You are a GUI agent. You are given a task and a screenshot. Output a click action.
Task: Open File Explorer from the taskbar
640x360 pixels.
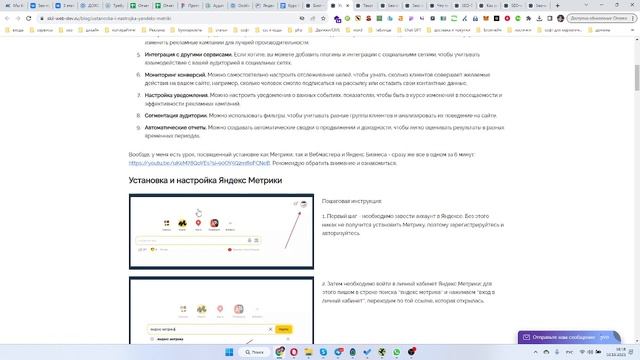[309, 352]
